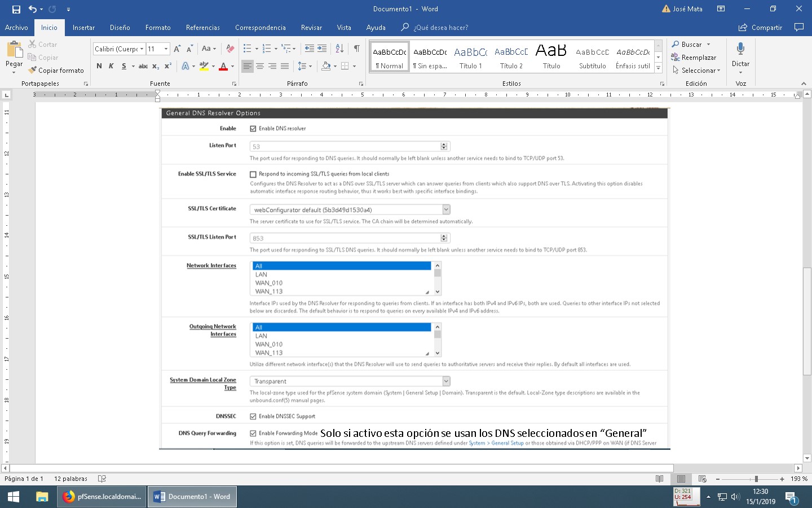Screen dimensions: 812x508
Task: Show paragraph marks with pilcrow icon
Action: (x=356, y=49)
